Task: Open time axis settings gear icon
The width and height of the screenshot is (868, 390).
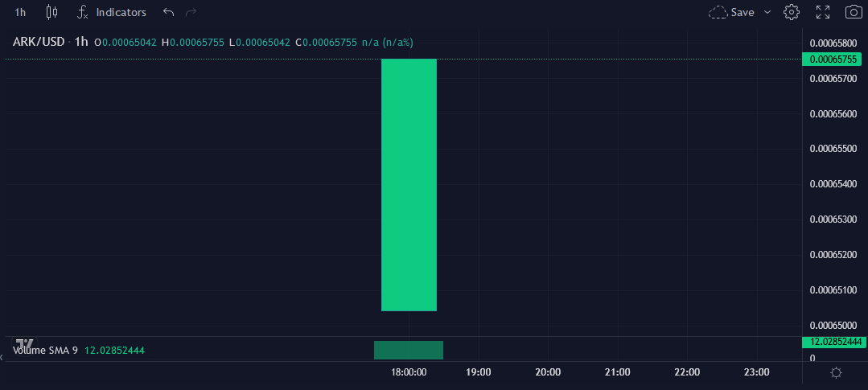Action: click(836, 373)
